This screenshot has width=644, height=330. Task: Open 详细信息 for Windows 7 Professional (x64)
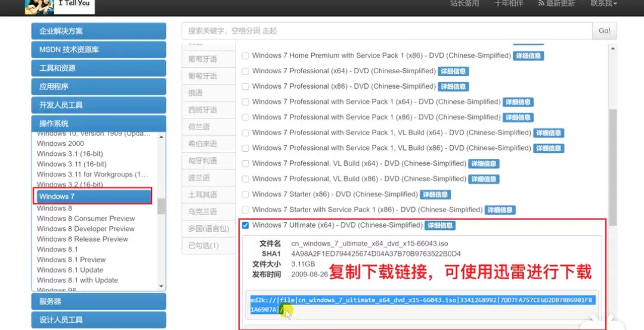(x=453, y=71)
